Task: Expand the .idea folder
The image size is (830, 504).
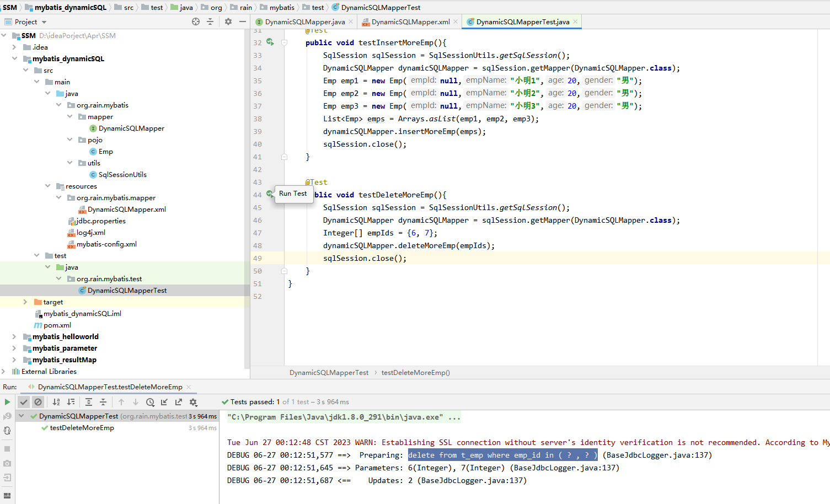Action: pos(15,47)
